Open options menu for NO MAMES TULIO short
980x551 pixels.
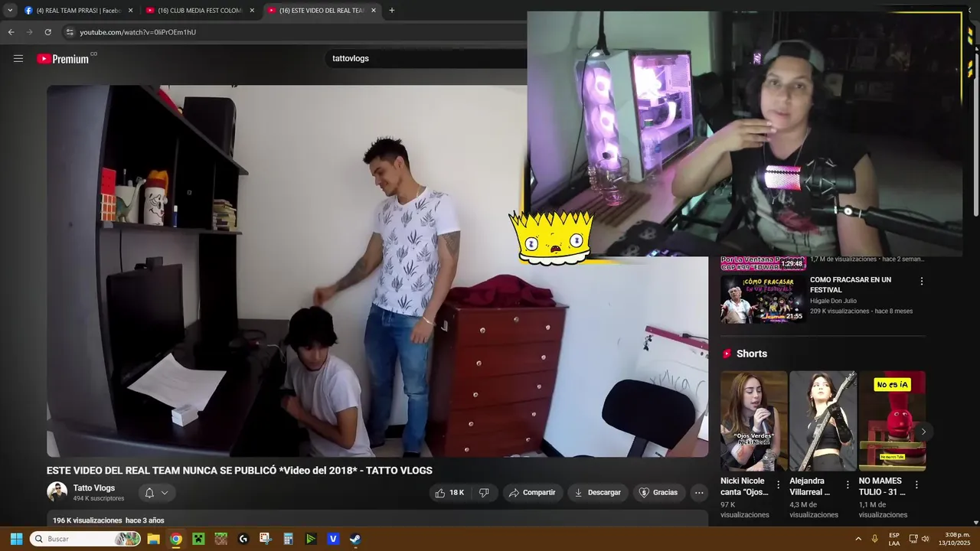[916, 485]
